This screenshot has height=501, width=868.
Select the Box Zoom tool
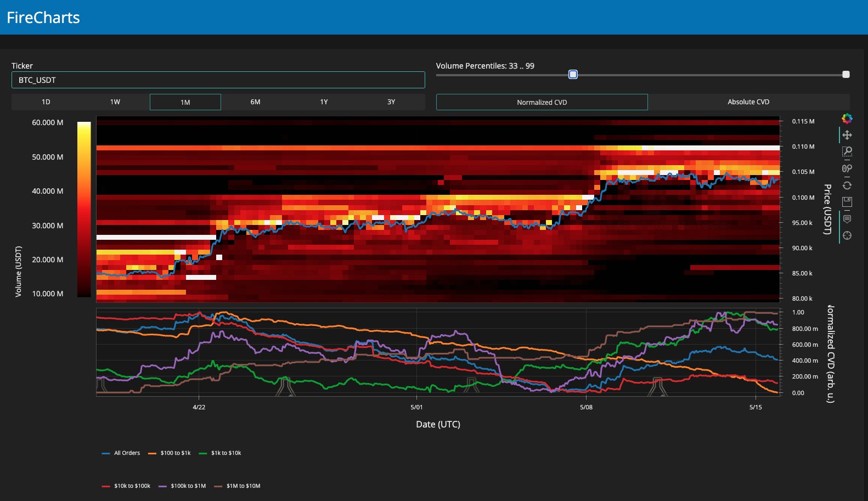coord(847,151)
